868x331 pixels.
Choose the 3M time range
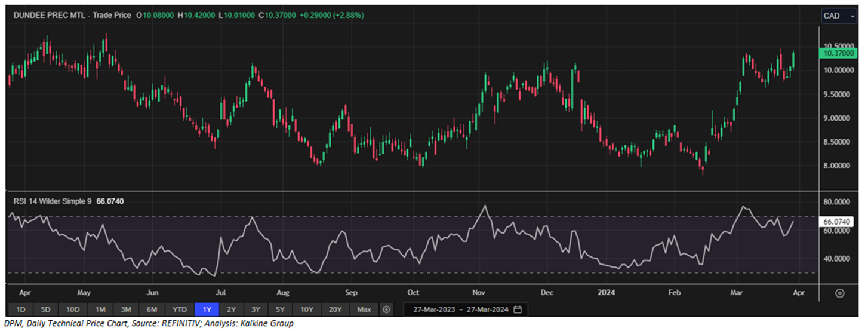point(126,309)
